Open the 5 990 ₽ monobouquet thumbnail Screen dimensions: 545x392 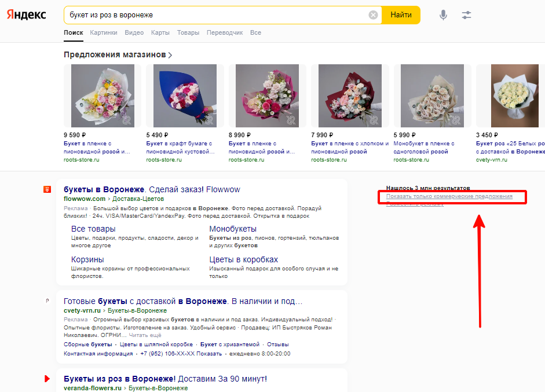(x=433, y=96)
